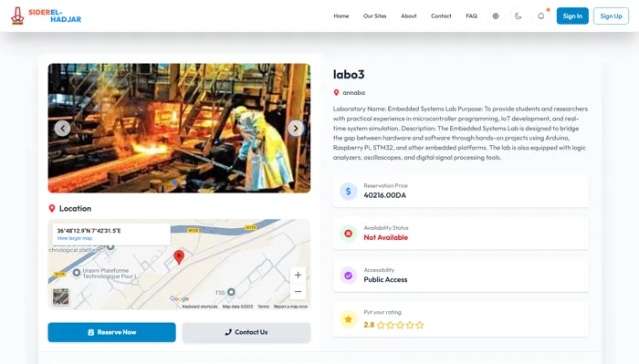Open the notifications bell
This screenshot has width=639, height=364.
(x=541, y=16)
